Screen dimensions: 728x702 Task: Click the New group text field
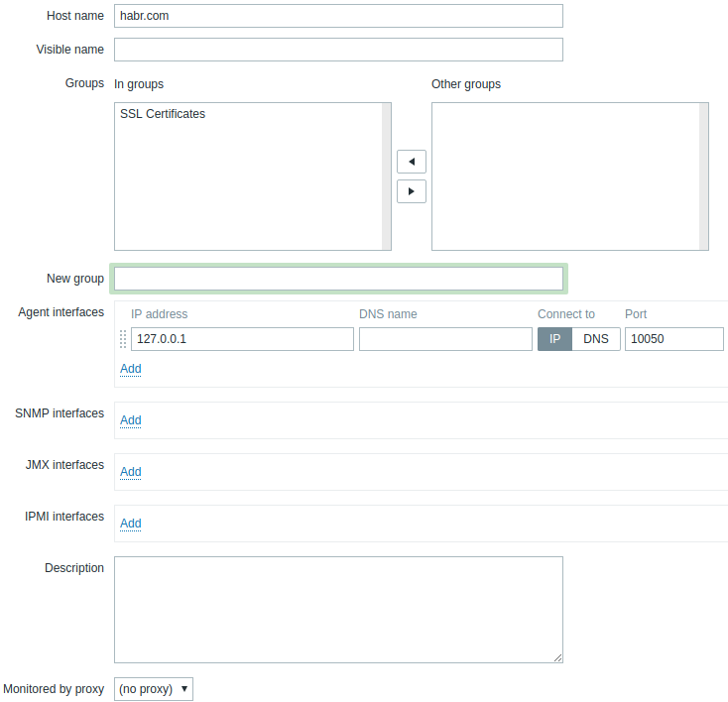pyautogui.click(x=338, y=279)
